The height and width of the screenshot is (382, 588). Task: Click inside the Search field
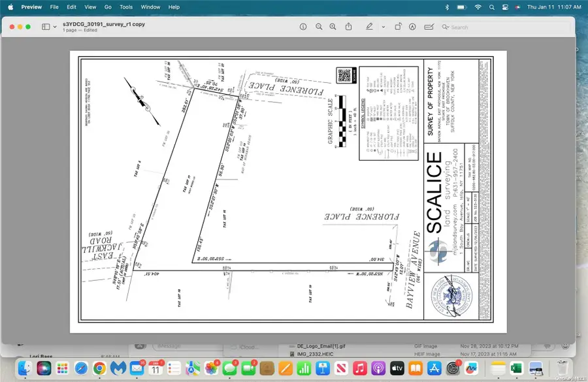coord(464,27)
